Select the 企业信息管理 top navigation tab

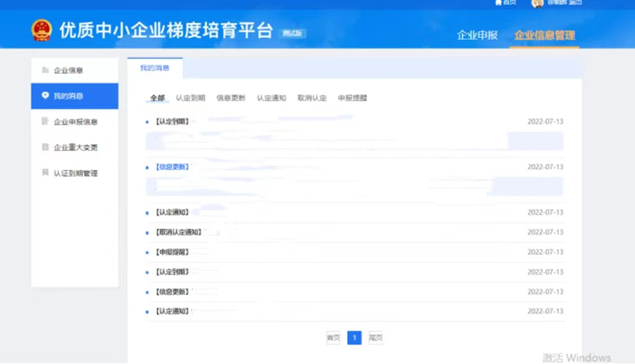coord(544,35)
